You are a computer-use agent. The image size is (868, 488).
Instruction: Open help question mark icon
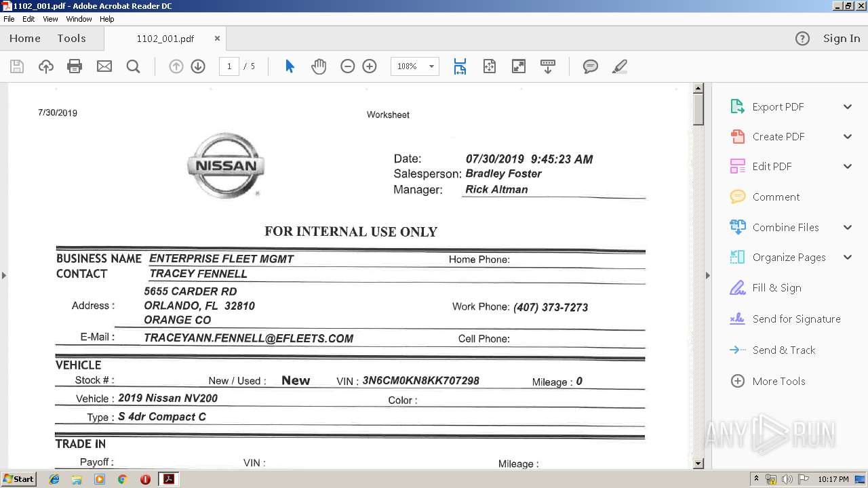tap(802, 39)
